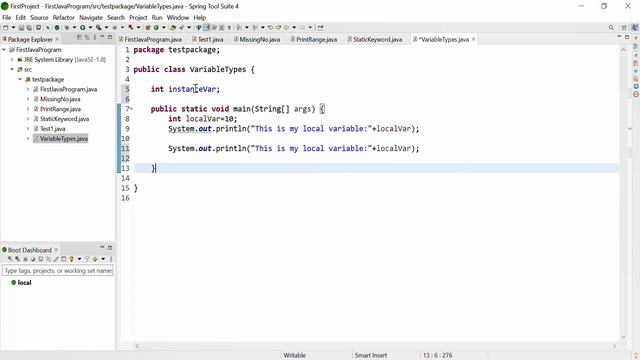Open the Window menu

coord(178,18)
